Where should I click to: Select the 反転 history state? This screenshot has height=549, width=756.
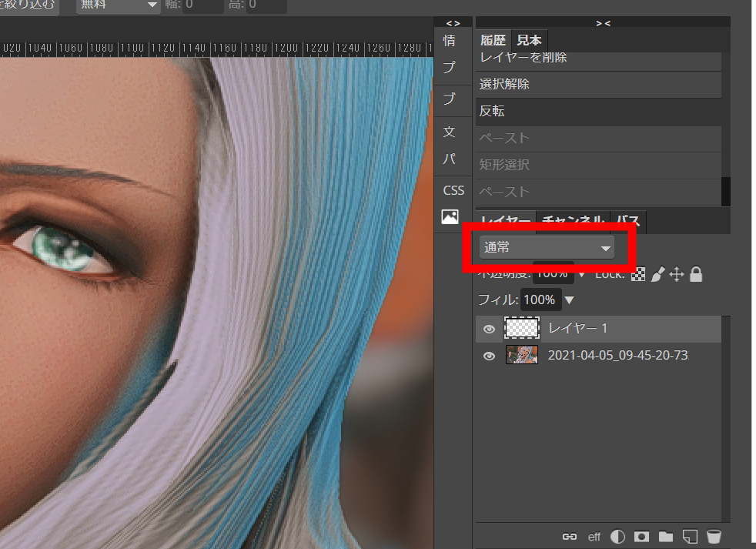[x=598, y=111]
